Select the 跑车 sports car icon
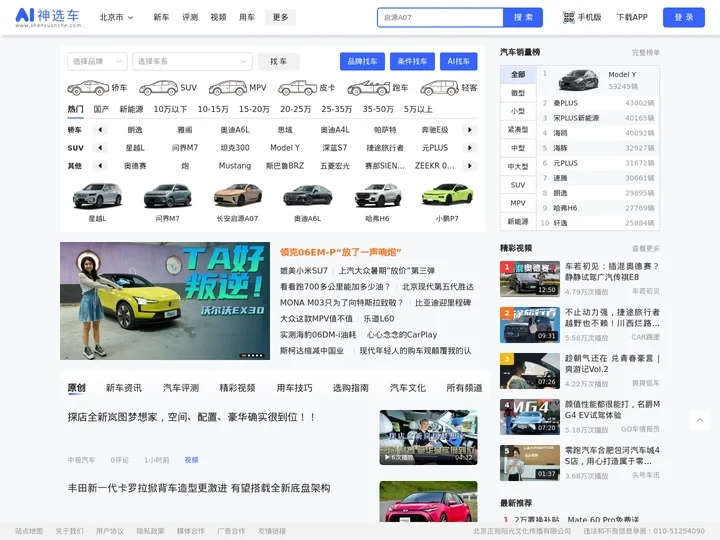Image resolution: width=720 pixels, height=540 pixels. (368, 88)
